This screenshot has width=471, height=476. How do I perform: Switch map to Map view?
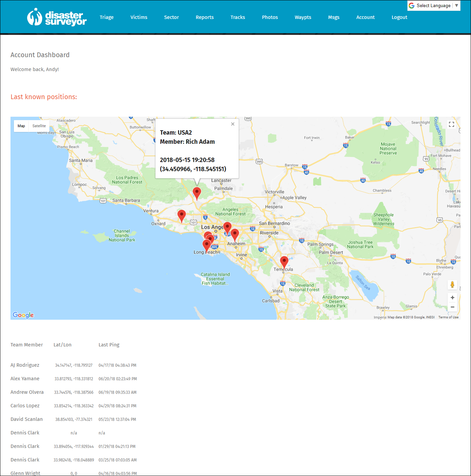coord(21,126)
